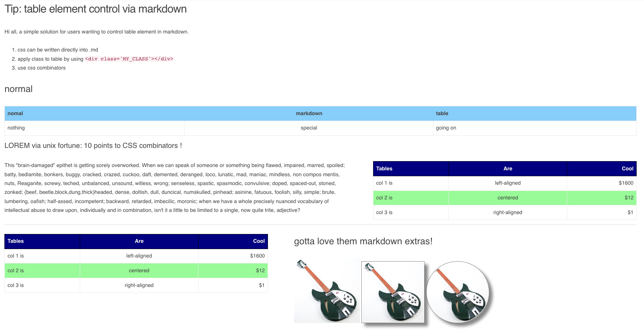Click the 'nothing' table cell
This screenshot has width=644, height=330.
coord(94,128)
